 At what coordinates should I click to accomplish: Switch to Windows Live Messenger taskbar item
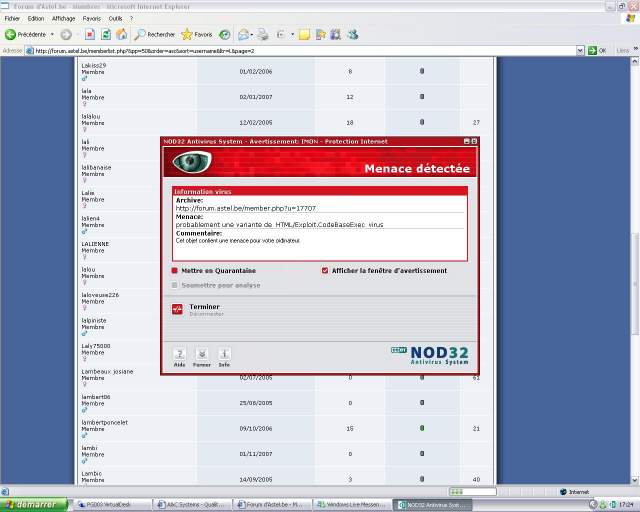(350, 505)
